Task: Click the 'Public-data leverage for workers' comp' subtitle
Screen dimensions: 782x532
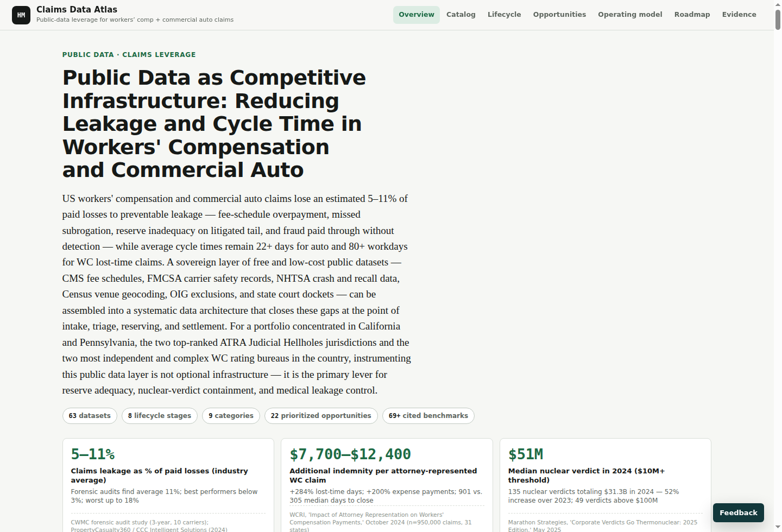Action: point(135,20)
